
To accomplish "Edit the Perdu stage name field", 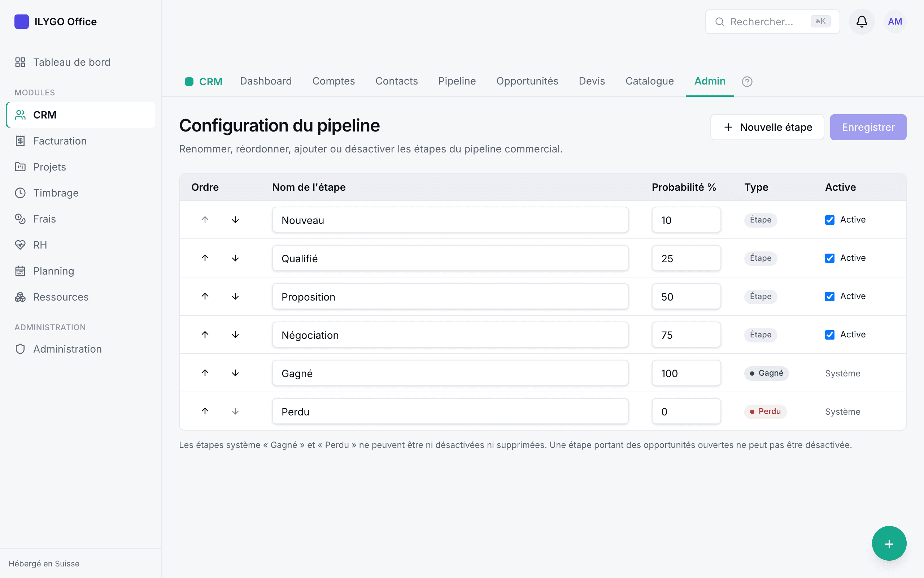I will pyautogui.click(x=450, y=411).
